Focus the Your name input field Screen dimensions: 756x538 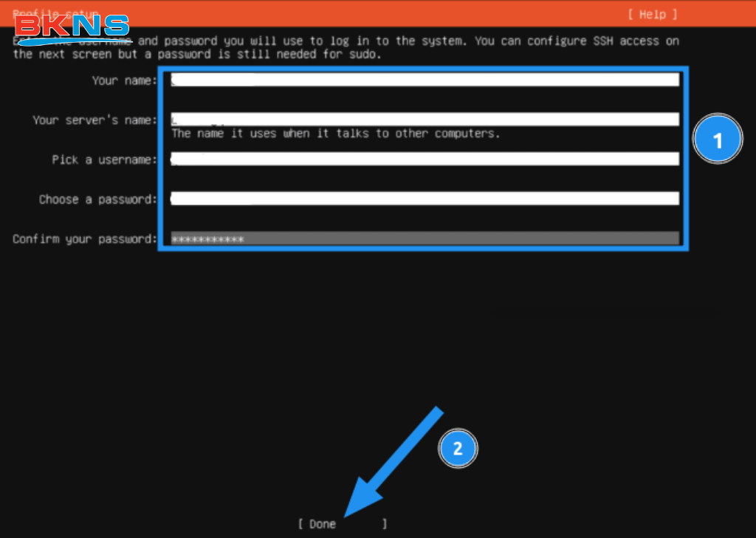[x=425, y=80]
